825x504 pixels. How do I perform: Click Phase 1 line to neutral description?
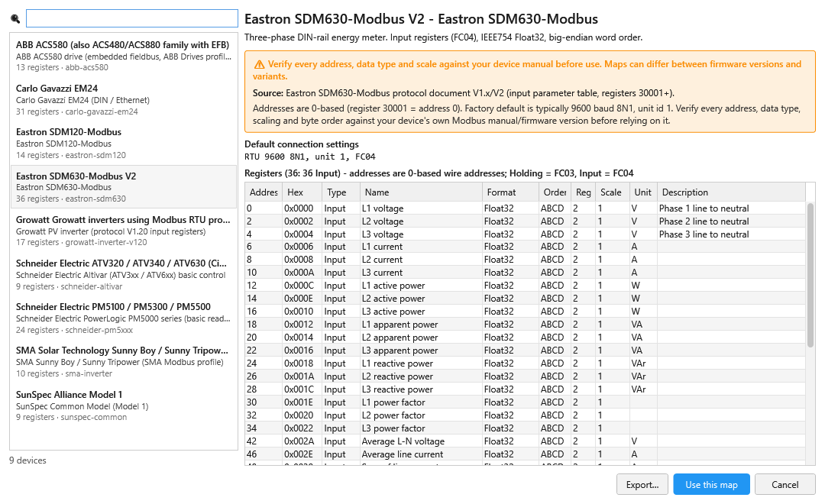point(731,208)
